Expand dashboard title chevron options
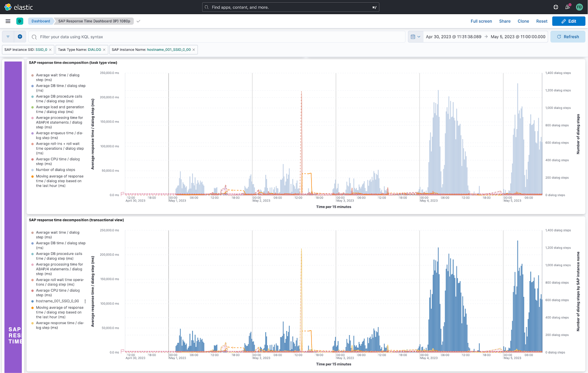The width and height of the screenshot is (588, 373). pyautogui.click(x=138, y=21)
